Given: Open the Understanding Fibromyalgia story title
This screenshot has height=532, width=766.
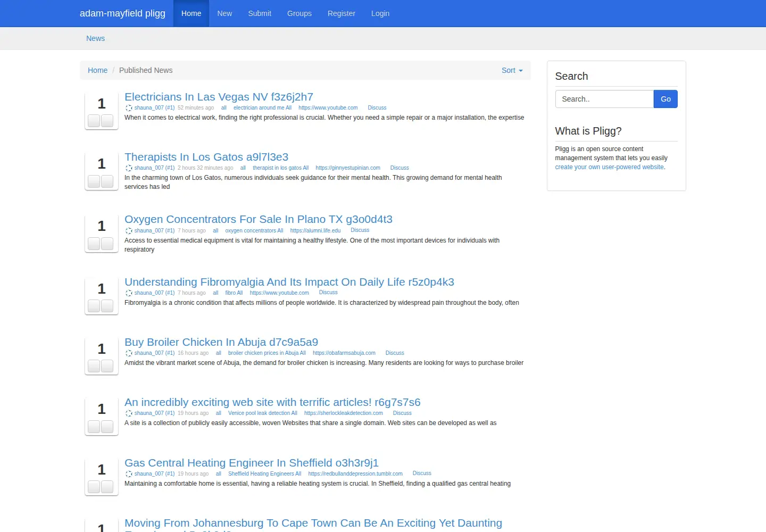Looking at the screenshot, I should point(289,282).
